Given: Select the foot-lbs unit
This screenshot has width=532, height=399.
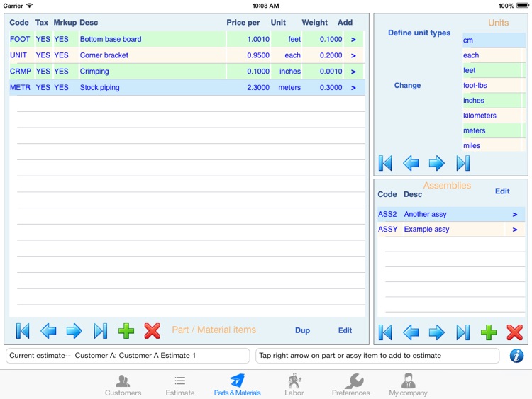Looking at the screenshot, I should pyautogui.click(x=494, y=86).
